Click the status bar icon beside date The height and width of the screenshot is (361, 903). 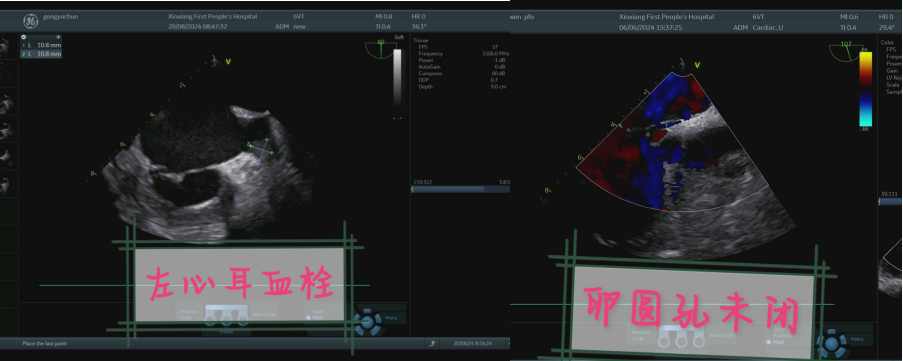click(x=432, y=343)
